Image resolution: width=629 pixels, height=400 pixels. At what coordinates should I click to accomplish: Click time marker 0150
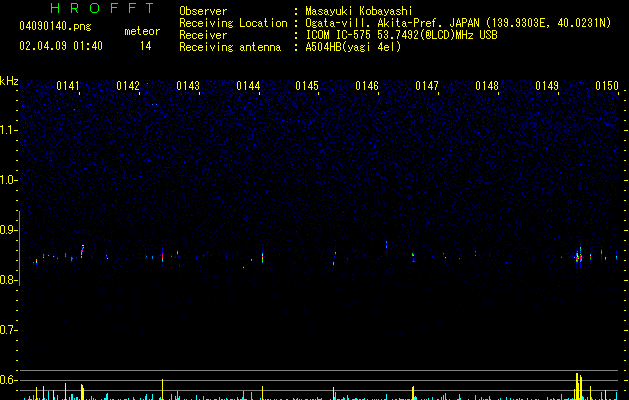[607, 86]
